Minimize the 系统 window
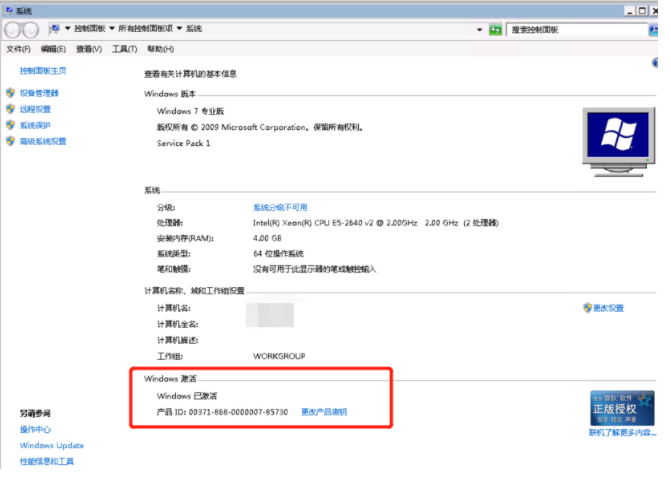Screen dimensions: 671x496 click(x=629, y=11)
